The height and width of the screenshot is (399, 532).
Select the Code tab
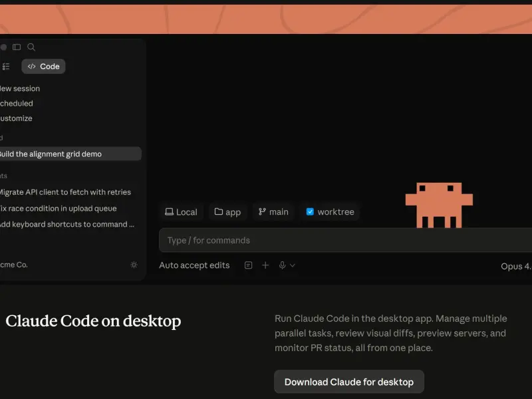tap(43, 66)
